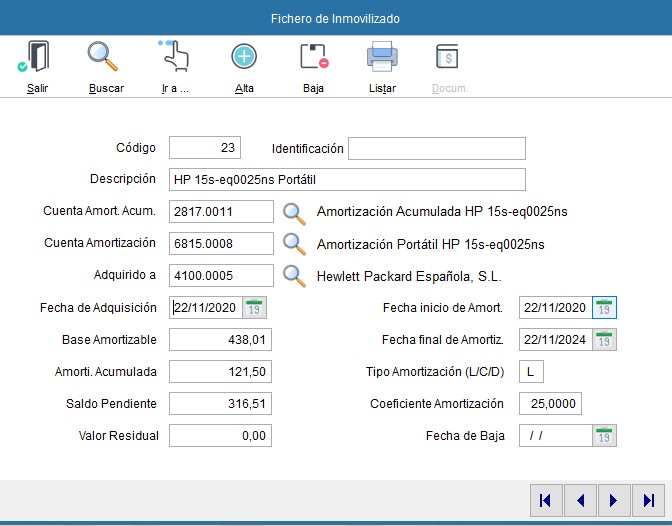Print list with Listar printer icon
The height and width of the screenshot is (526, 672).
pos(382,58)
